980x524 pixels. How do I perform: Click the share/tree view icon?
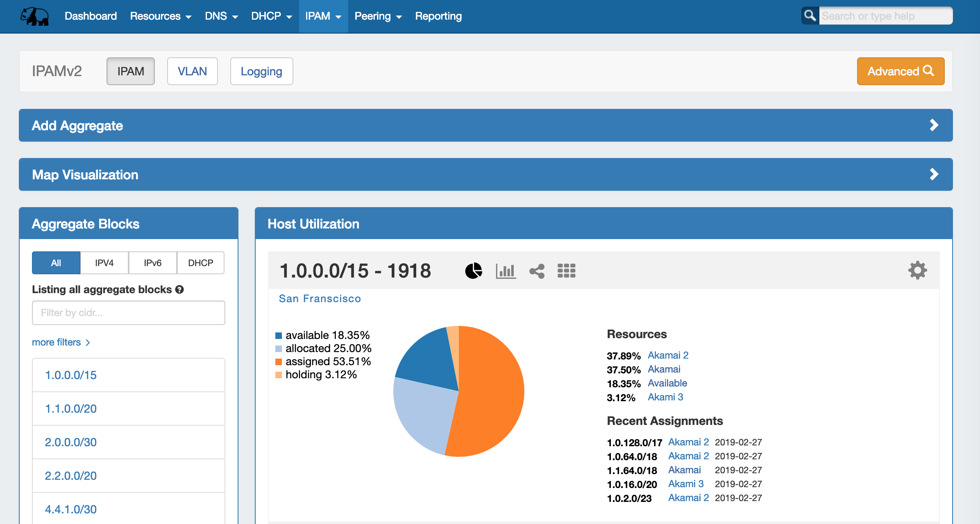point(537,271)
